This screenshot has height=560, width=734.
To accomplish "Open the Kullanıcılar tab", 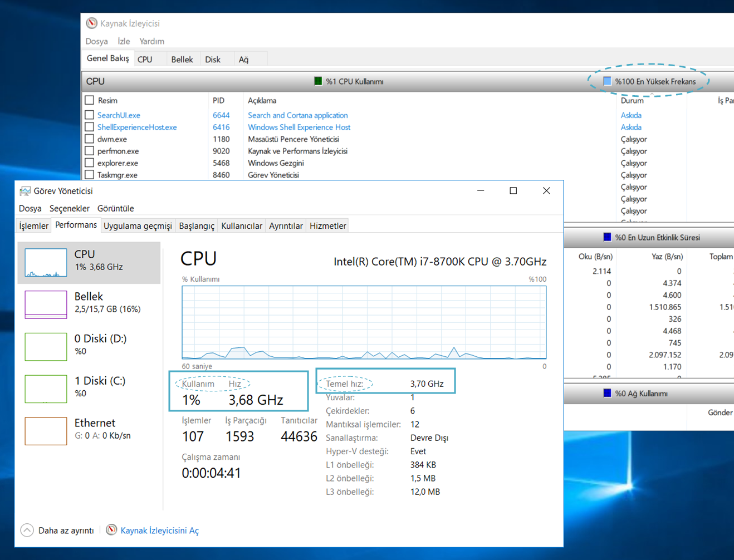I will click(242, 225).
